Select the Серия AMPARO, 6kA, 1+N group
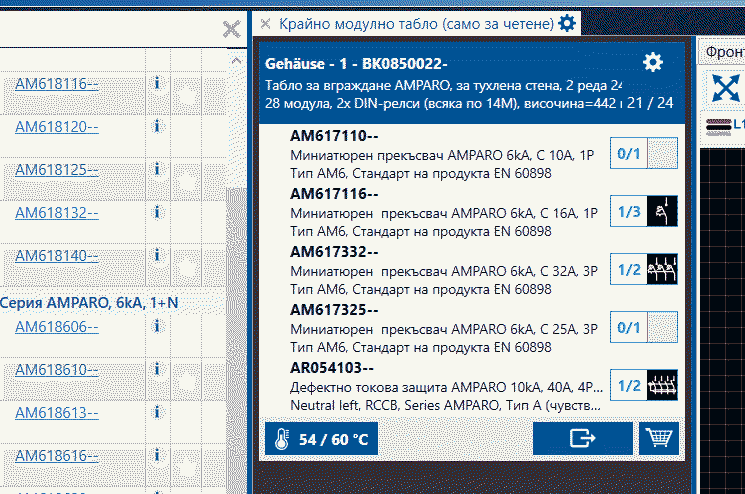The image size is (745, 494). (x=89, y=303)
